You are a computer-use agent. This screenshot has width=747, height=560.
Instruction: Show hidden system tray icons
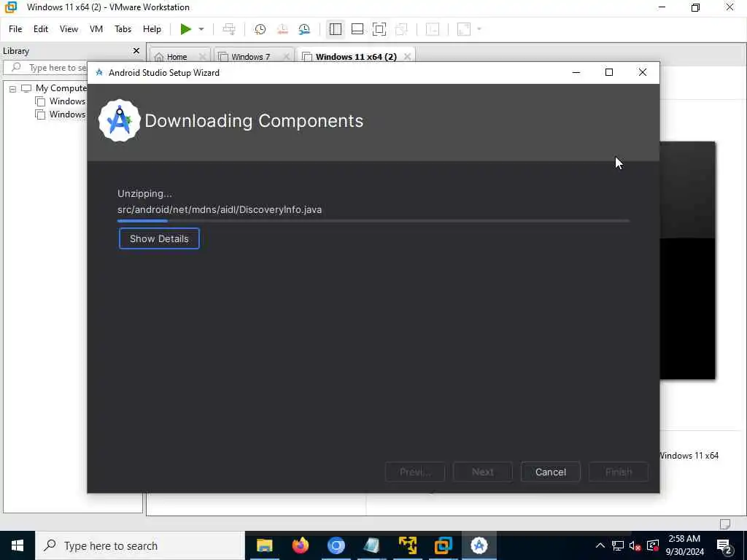[600, 545]
